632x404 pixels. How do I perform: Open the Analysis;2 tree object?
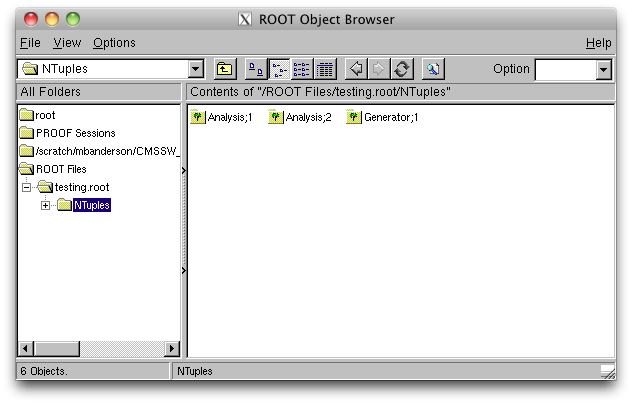300,117
